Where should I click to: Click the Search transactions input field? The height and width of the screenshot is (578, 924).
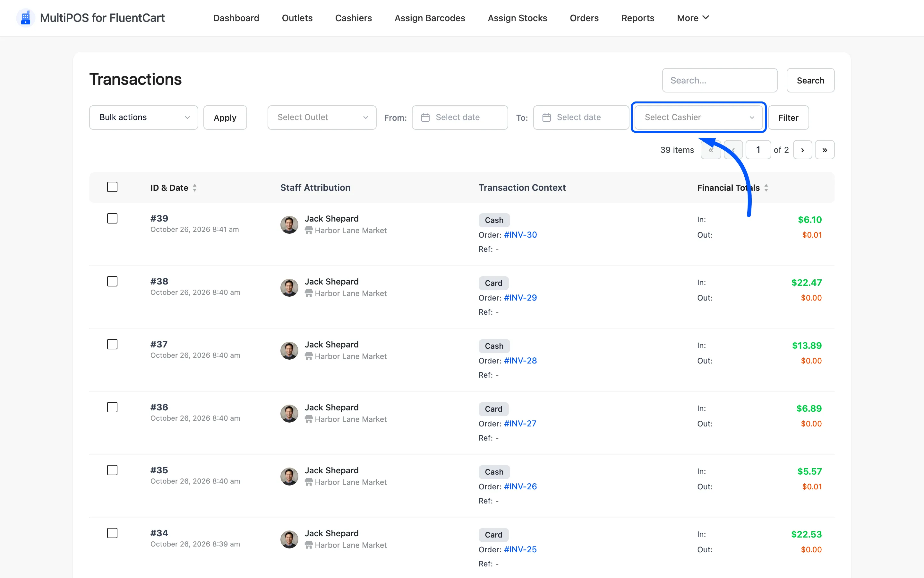(719, 80)
